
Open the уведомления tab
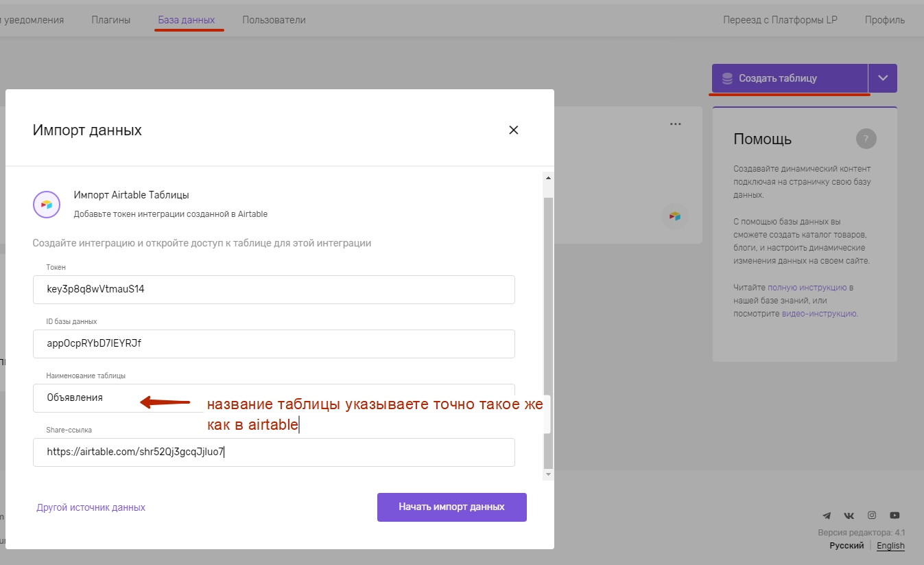click(x=32, y=20)
